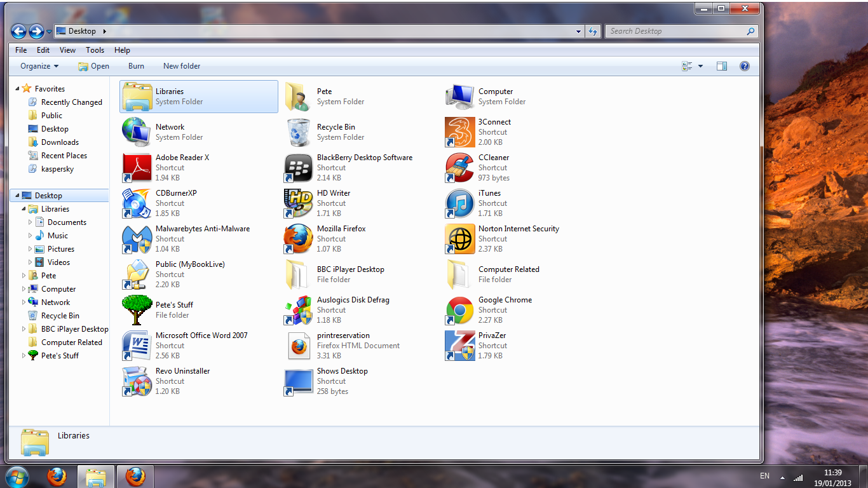Image resolution: width=868 pixels, height=488 pixels.
Task: Select the PrivaZer shortcut icon
Action: pos(459,346)
